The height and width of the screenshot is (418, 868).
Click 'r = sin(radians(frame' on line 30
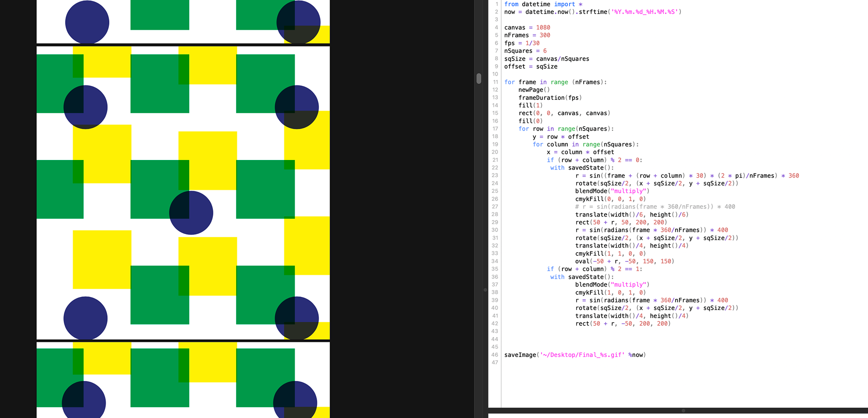[651, 230]
